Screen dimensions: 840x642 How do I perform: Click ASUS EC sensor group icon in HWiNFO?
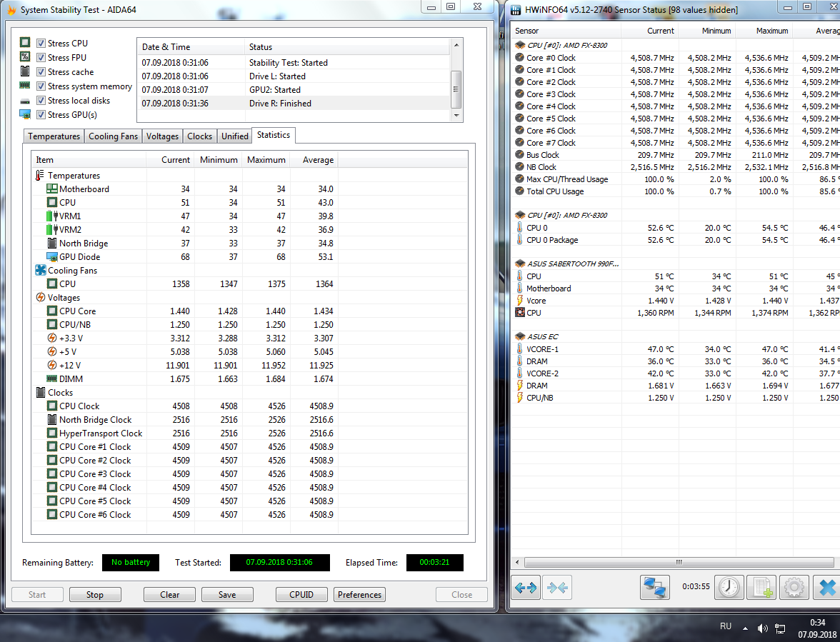click(520, 336)
